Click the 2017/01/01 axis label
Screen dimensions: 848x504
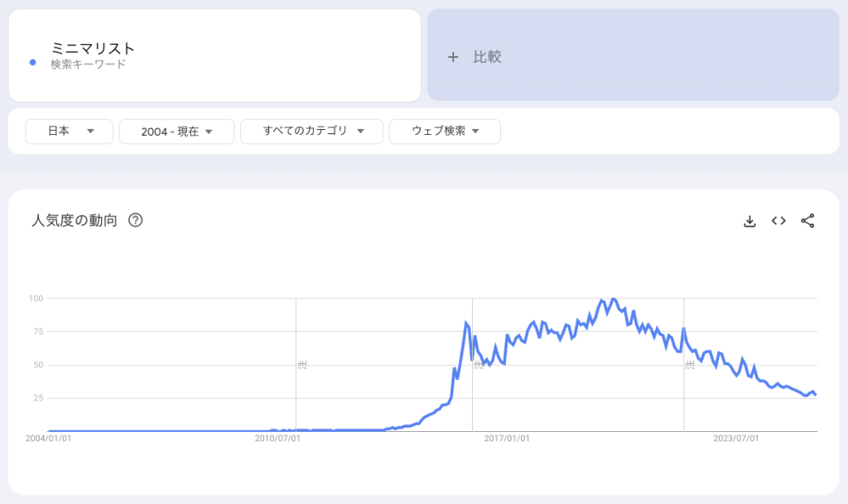(x=507, y=439)
